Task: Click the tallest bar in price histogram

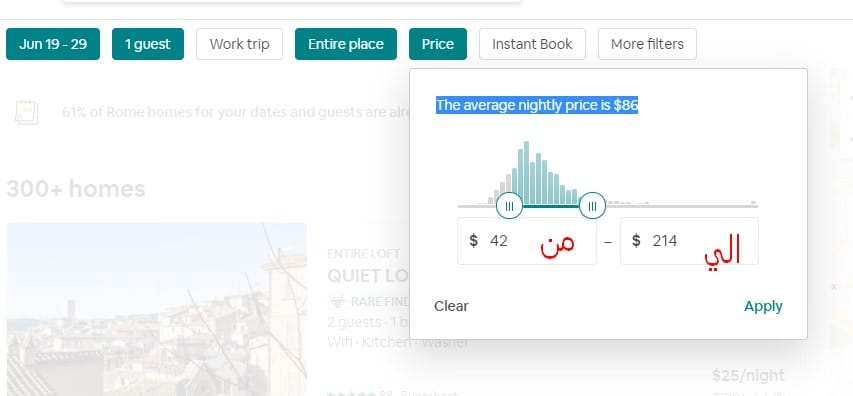Action: click(527, 173)
